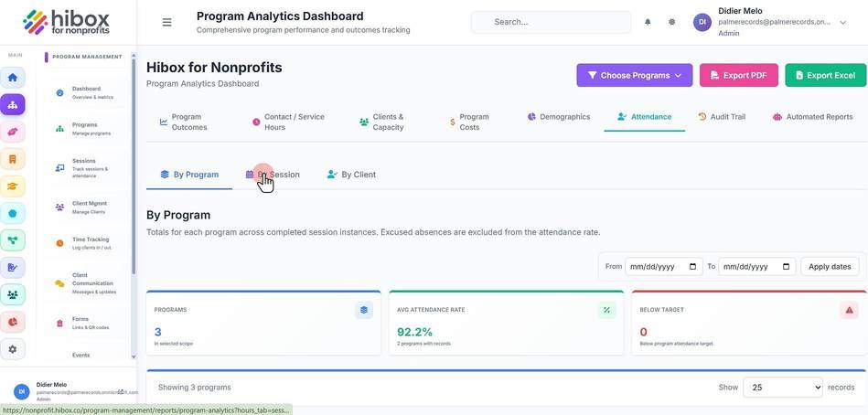Toggle the theme sun icon

[x=672, y=22]
